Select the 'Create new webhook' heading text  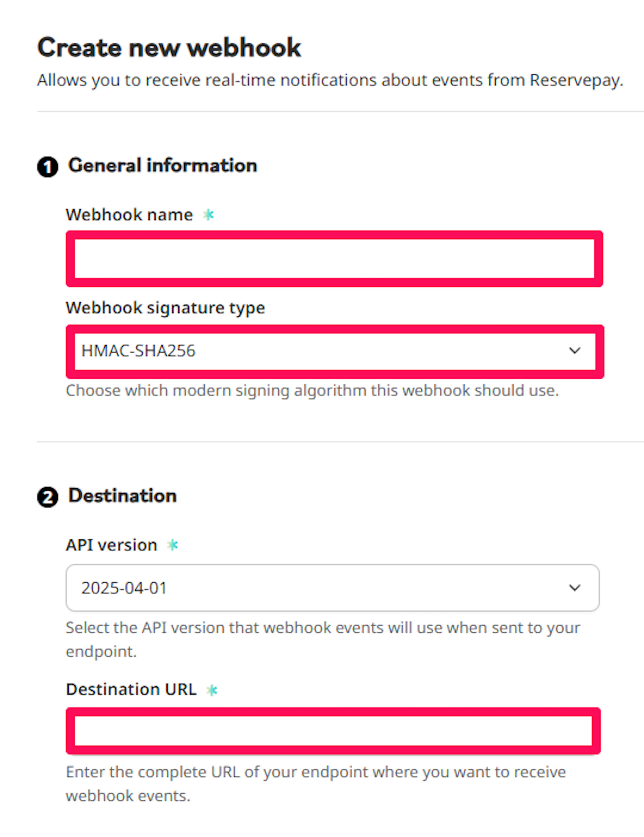[x=169, y=47]
